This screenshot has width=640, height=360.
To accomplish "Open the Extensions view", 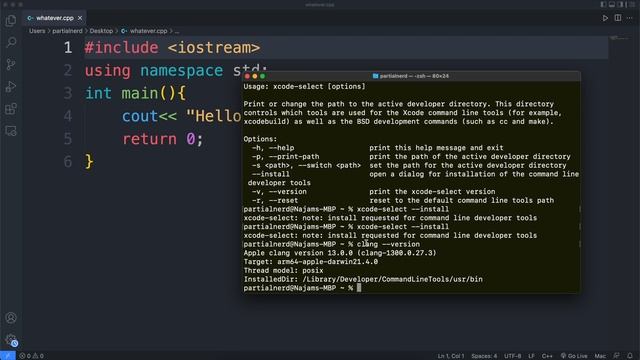I will [11, 109].
